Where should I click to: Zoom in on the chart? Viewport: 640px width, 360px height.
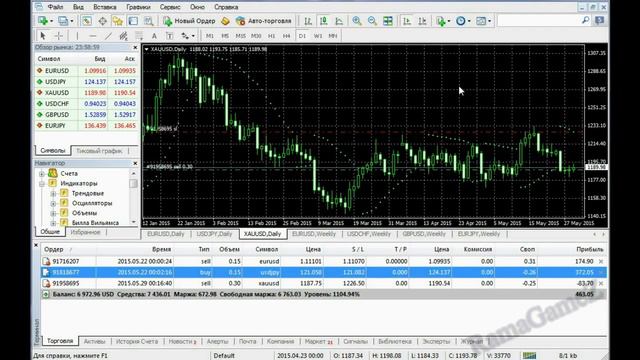(x=357, y=21)
